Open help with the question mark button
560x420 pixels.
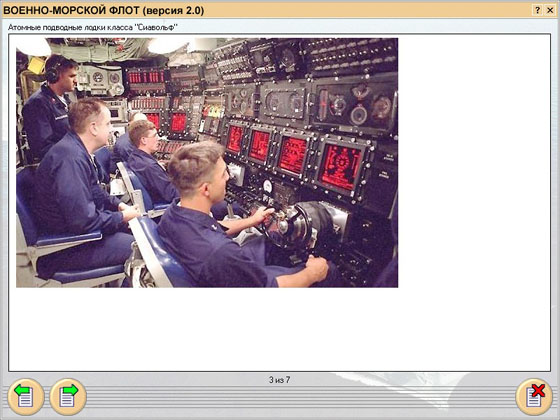point(537,10)
